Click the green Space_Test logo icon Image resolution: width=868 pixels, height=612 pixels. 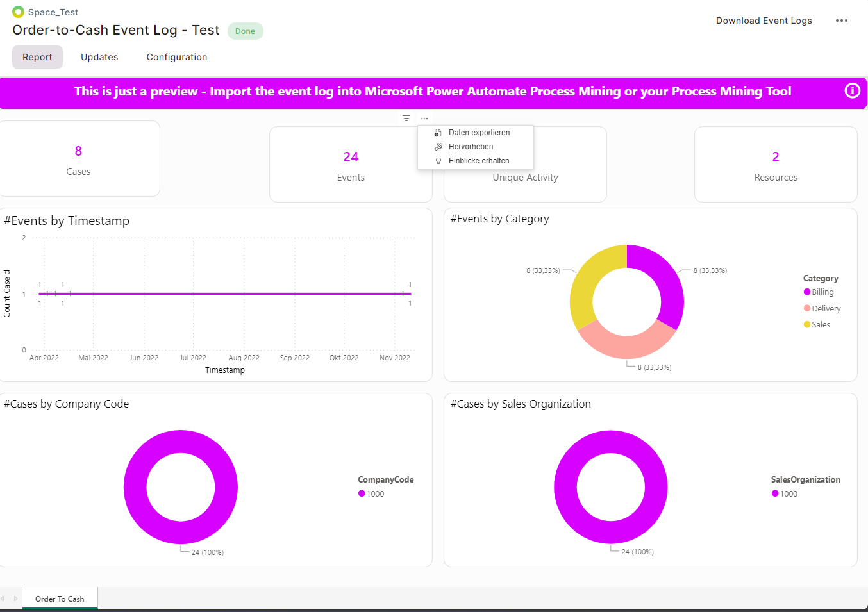[x=17, y=11]
